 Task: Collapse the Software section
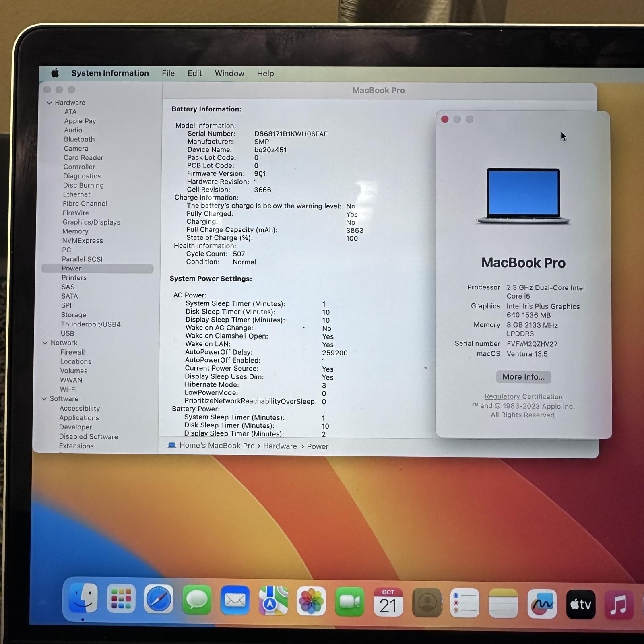tap(44, 398)
